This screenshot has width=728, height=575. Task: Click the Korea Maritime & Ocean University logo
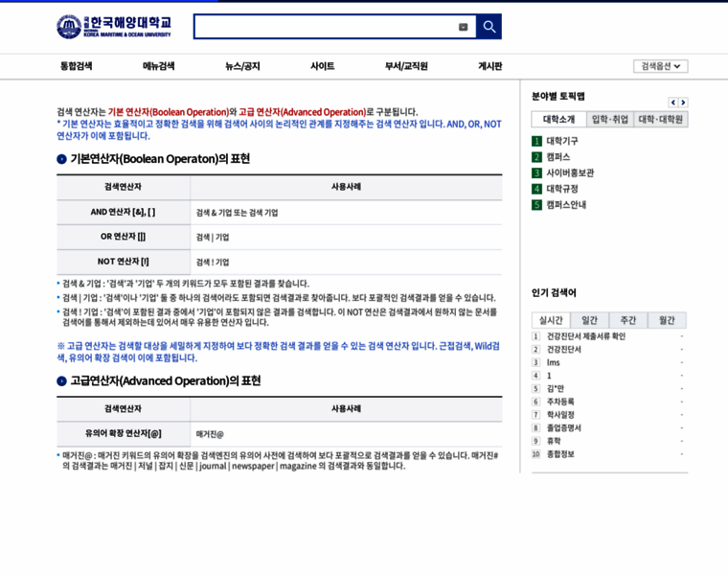pyautogui.click(x=114, y=27)
